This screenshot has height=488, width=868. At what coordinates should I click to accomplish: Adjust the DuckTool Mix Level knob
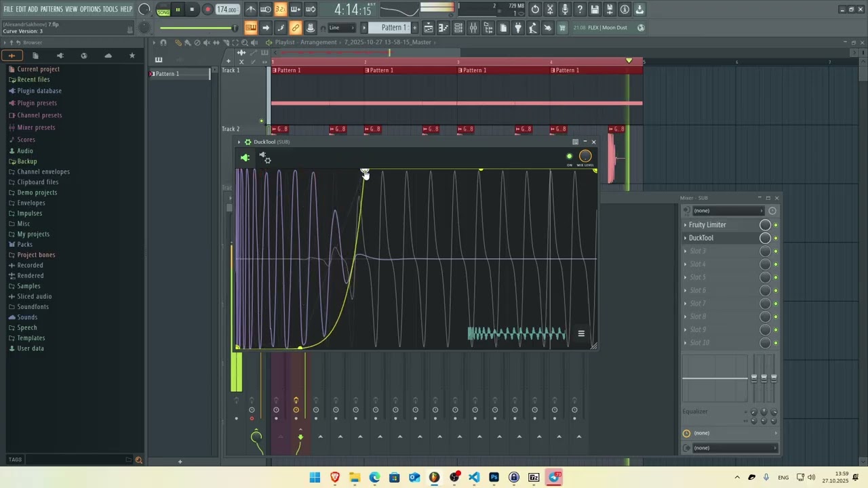(585, 157)
